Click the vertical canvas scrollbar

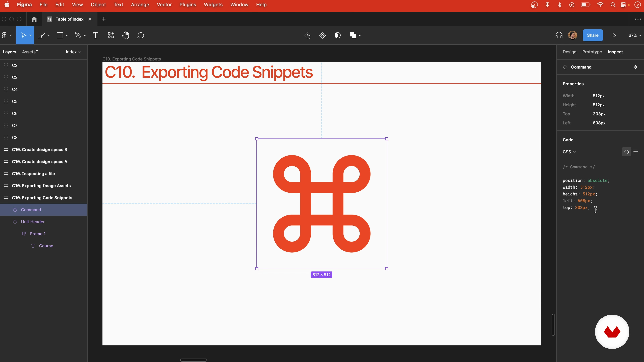click(x=553, y=325)
